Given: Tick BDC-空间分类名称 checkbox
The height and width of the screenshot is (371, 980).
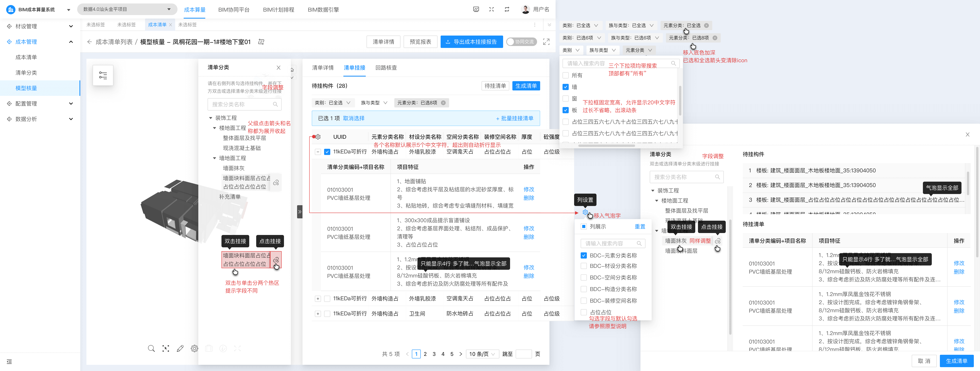Looking at the screenshot, I should (584, 277).
